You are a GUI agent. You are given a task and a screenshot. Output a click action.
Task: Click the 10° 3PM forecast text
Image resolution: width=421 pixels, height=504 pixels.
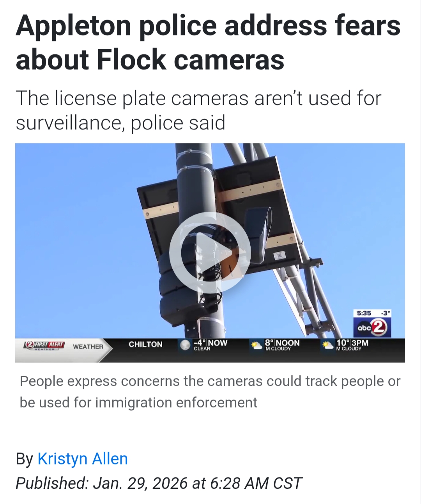pos(352,345)
